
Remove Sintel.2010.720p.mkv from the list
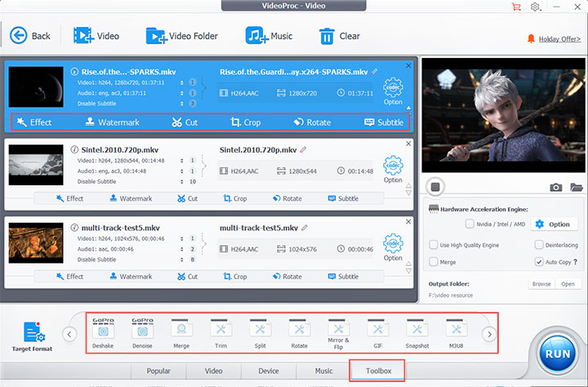pyautogui.click(x=408, y=144)
